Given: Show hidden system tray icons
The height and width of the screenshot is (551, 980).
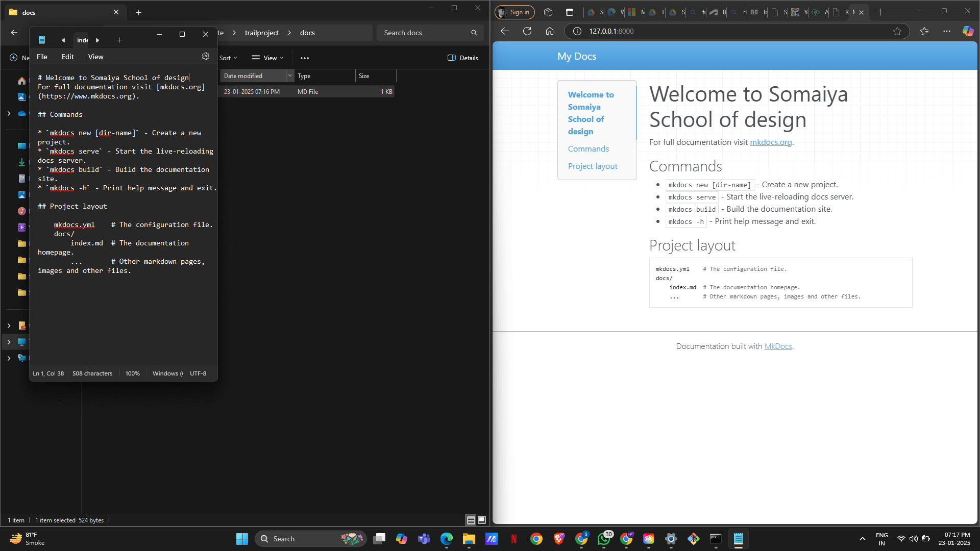Looking at the screenshot, I should (x=863, y=539).
